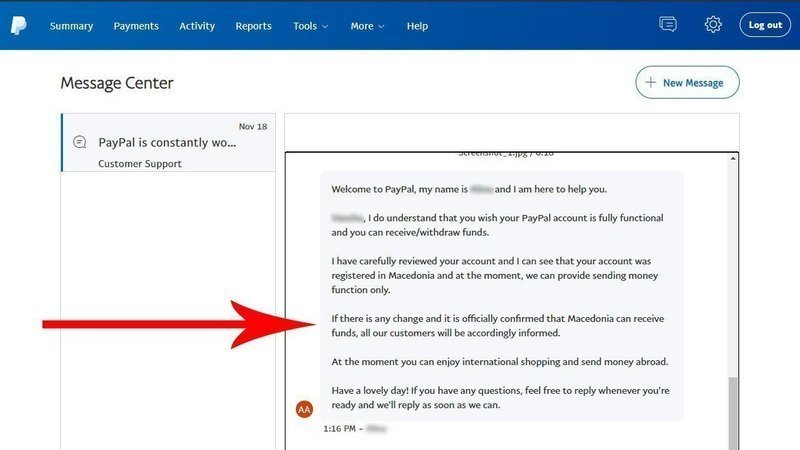Image resolution: width=800 pixels, height=450 pixels.
Task: Click the chat bubble icon beside conversation
Action: (80, 142)
